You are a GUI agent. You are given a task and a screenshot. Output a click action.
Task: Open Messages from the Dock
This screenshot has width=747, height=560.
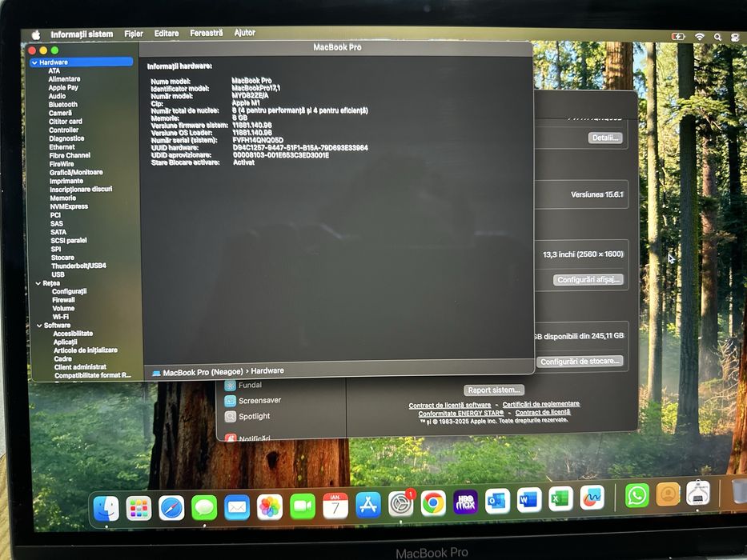click(x=204, y=508)
